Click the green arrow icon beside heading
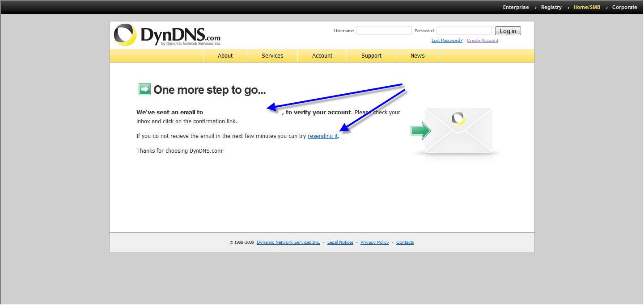Image resolution: width=644 pixels, height=305 pixels. [144, 89]
